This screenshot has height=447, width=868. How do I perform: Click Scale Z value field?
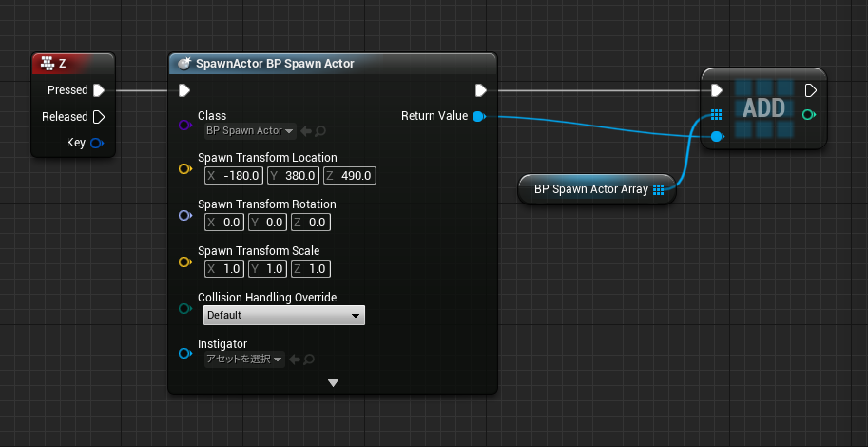click(x=311, y=269)
